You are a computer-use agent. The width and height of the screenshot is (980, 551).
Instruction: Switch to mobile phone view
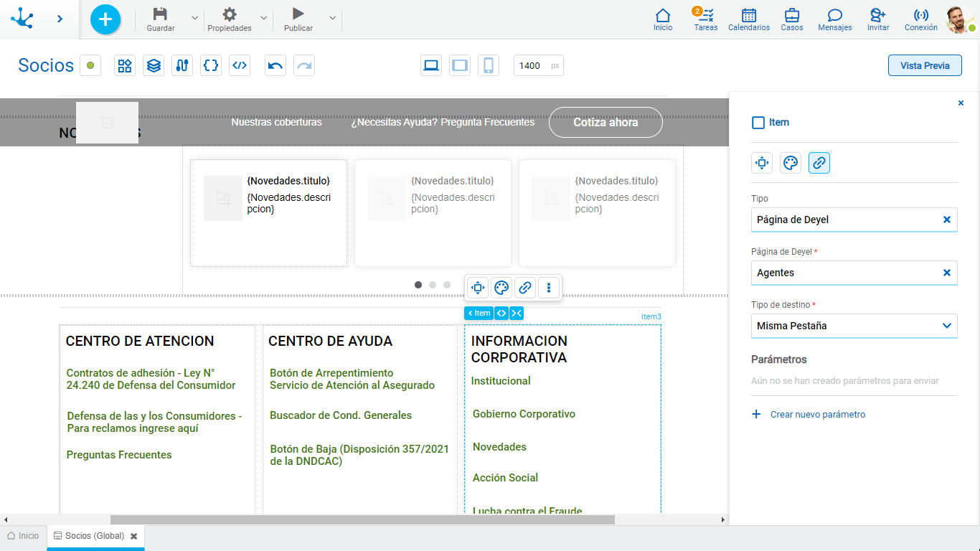click(489, 65)
